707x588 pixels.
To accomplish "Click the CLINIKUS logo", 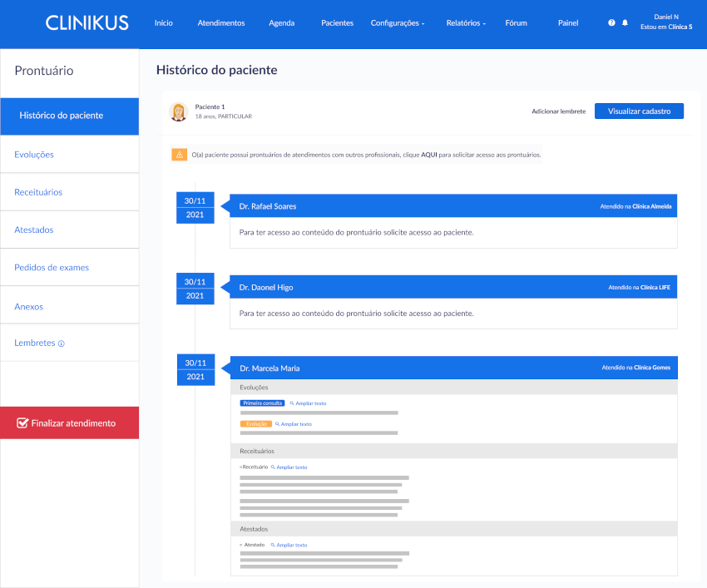I will [87, 23].
